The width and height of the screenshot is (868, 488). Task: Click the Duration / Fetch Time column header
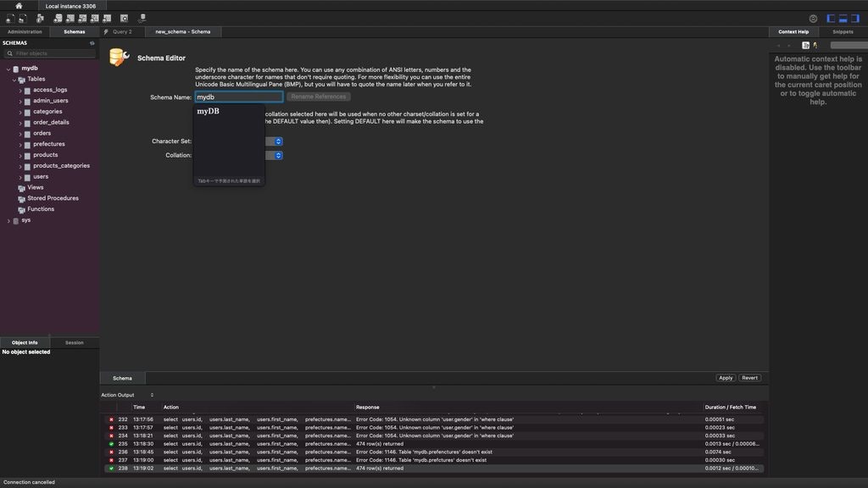[x=730, y=408]
